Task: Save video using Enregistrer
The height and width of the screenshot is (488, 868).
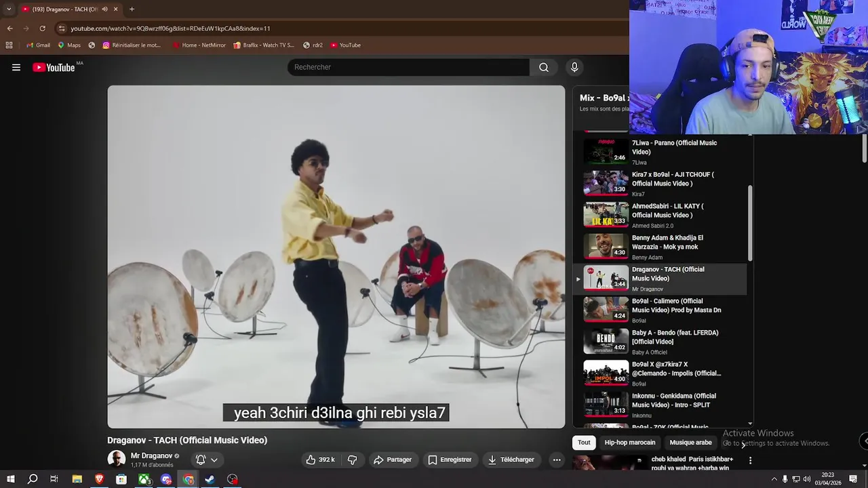Action: [450, 460]
